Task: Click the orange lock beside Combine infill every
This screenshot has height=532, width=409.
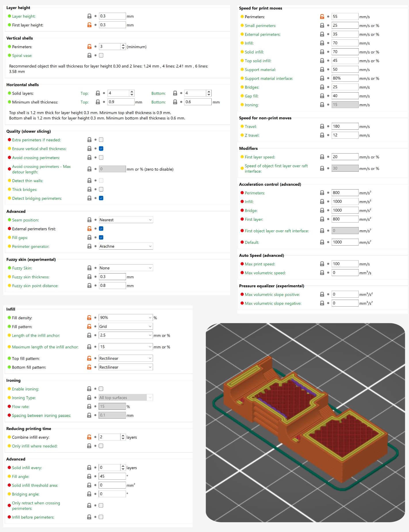Action: (89, 437)
